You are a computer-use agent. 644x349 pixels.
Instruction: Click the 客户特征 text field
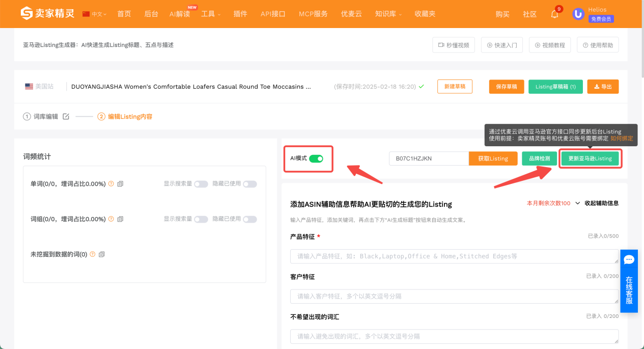[454, 296]
